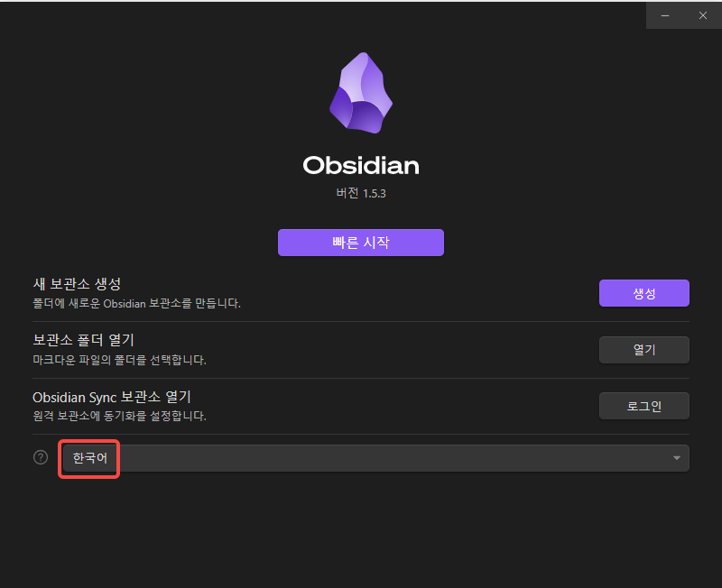Click the question mark help icon
Screen dimensions: 722x588
click(x=41, y=457)
